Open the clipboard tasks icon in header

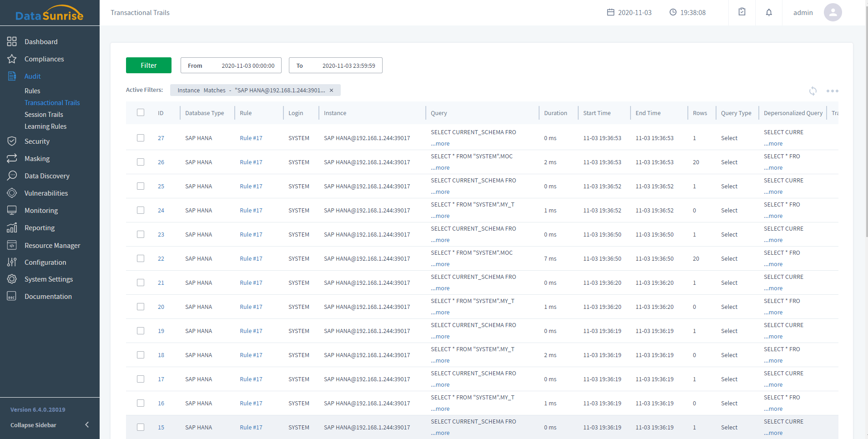click(x=742, y=12)
